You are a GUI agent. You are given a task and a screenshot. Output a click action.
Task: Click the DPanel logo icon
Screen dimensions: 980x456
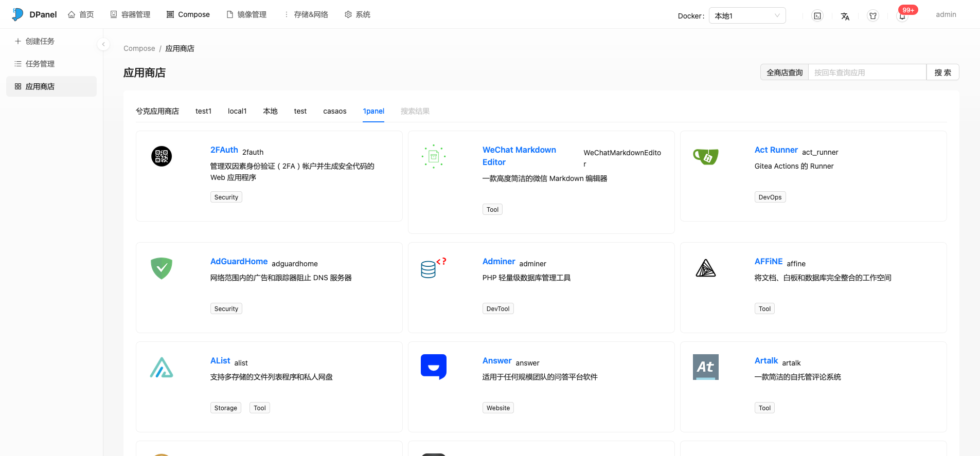(x=18, y=14)
